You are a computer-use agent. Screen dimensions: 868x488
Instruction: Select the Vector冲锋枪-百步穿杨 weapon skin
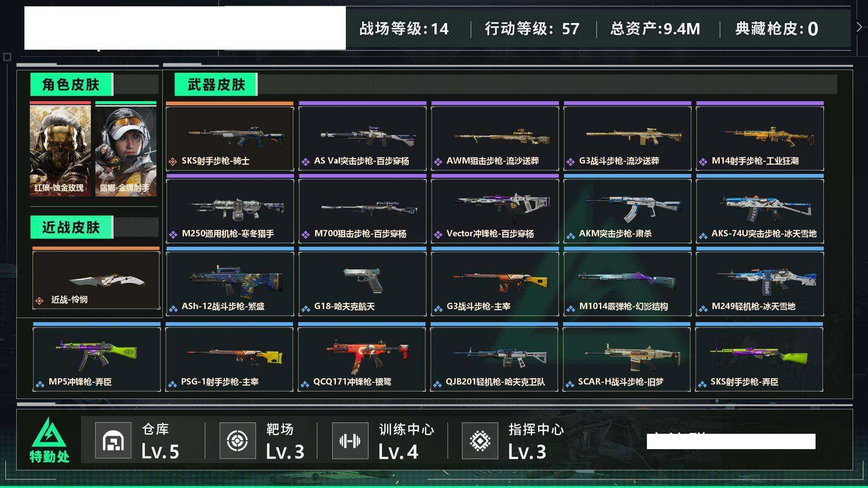(495, 209)
